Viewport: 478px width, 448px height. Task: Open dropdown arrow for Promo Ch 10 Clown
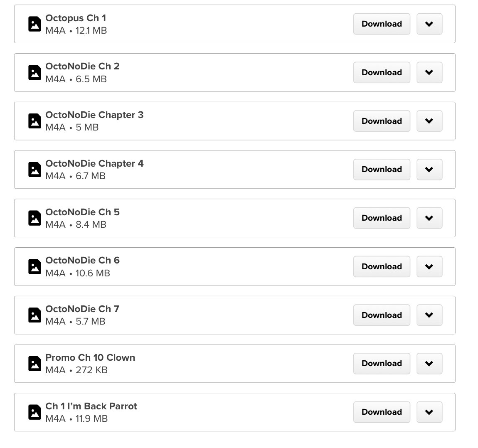(x=429, y=364)
